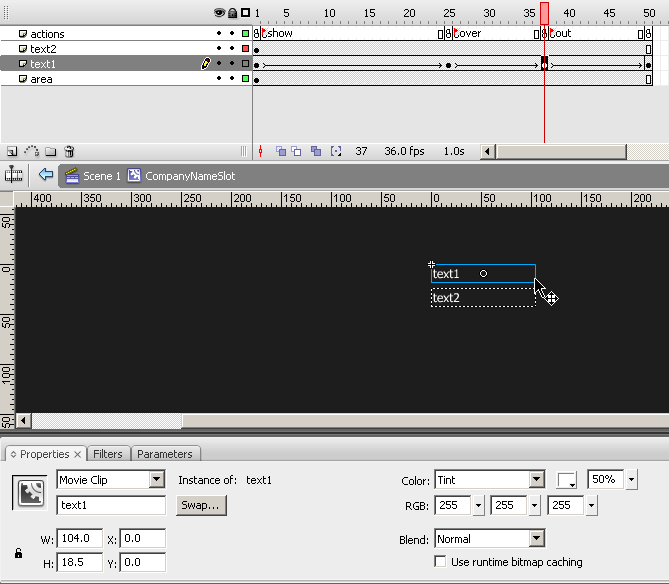Expand the Blend mode dropdown
669x584 pixels.
tap(537, 539)
